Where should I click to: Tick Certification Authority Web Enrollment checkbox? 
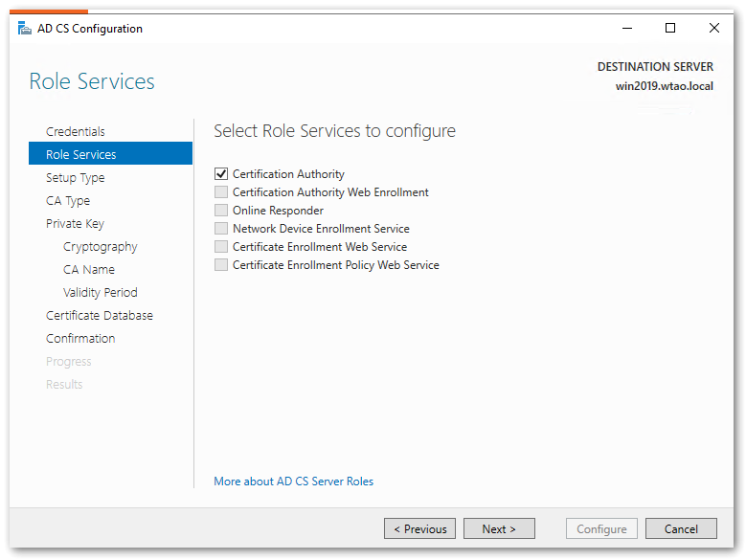[221, 192]
